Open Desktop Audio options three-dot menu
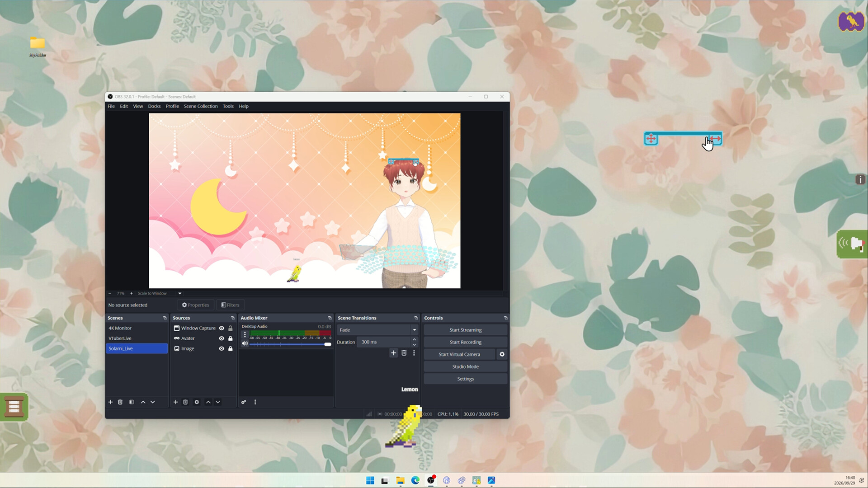Screen dimensions: 868x488 [x=245, y=335]
